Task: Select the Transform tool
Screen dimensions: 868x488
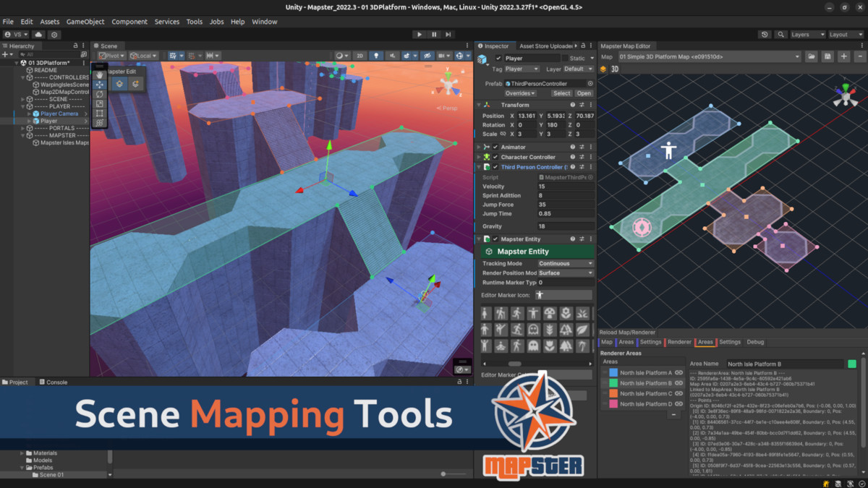Action: [100, 122]
